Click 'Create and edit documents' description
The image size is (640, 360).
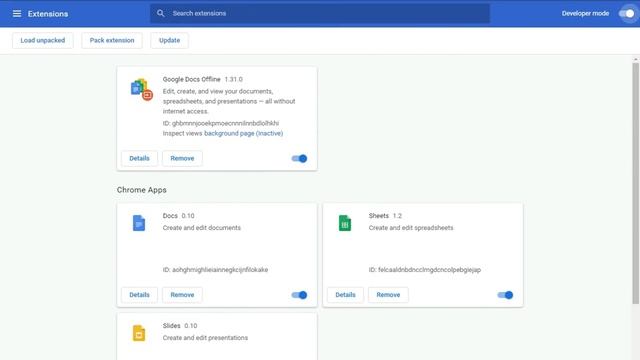tap(202, 228)
